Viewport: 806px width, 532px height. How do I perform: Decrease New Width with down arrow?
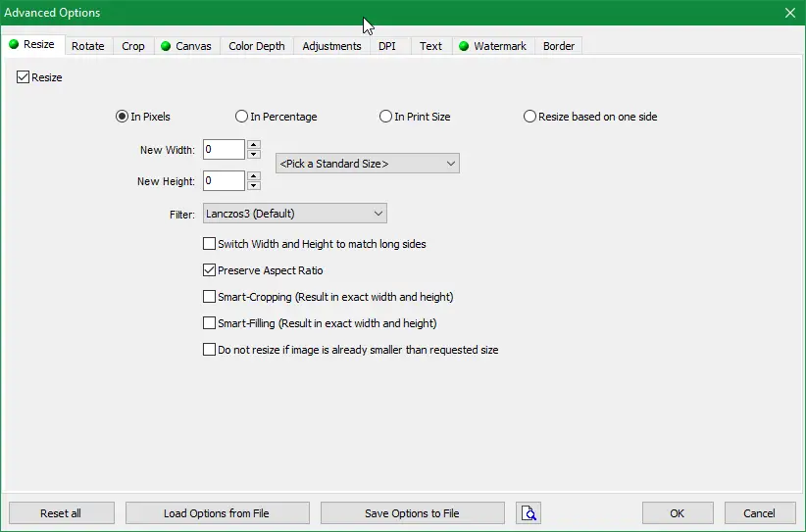point(253,155)
